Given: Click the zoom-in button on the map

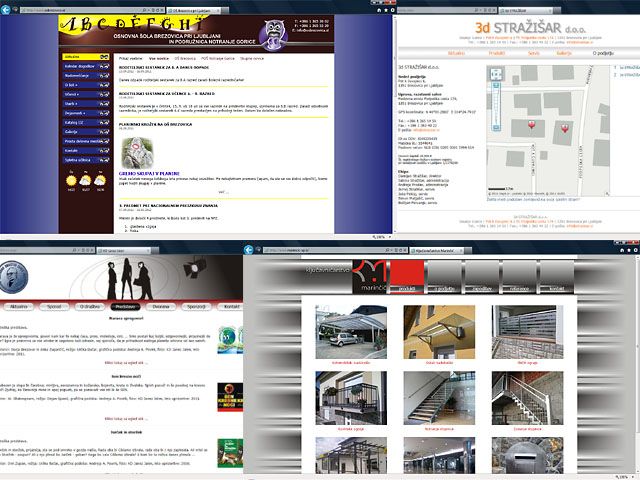Looking at the screenshot, I should 496,85.
